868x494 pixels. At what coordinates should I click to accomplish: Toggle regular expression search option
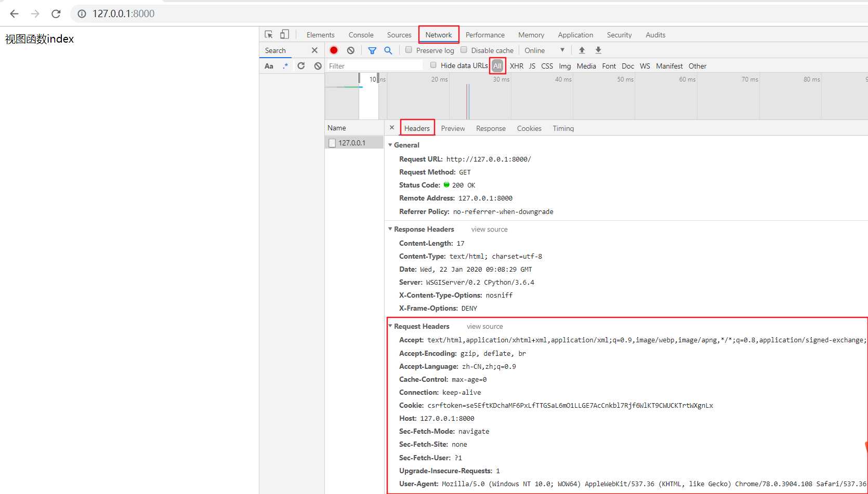tap(285, 66)
